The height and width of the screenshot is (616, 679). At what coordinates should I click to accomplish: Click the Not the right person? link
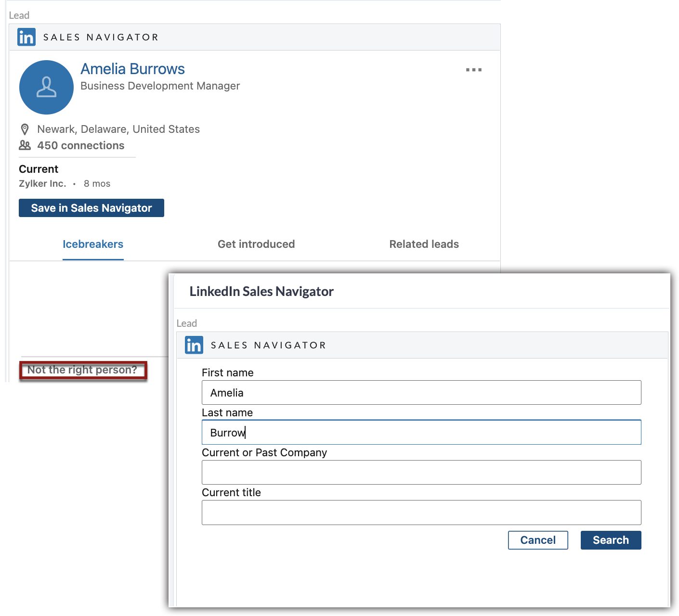82,370
